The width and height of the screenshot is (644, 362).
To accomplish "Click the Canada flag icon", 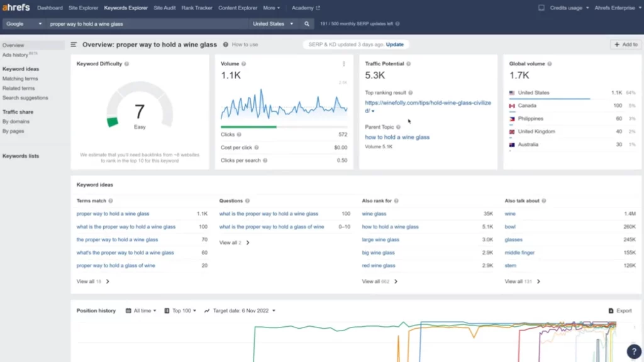I will [x=512, y=106].
